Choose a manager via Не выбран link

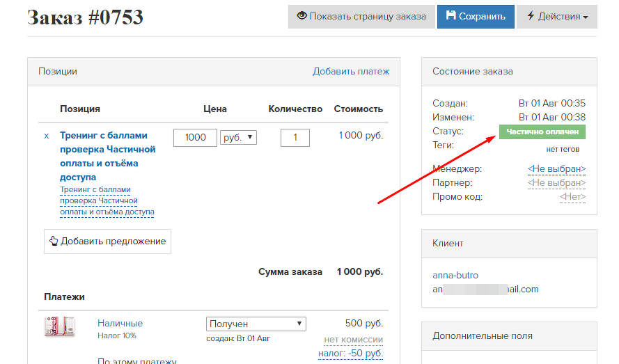[556, 169]
